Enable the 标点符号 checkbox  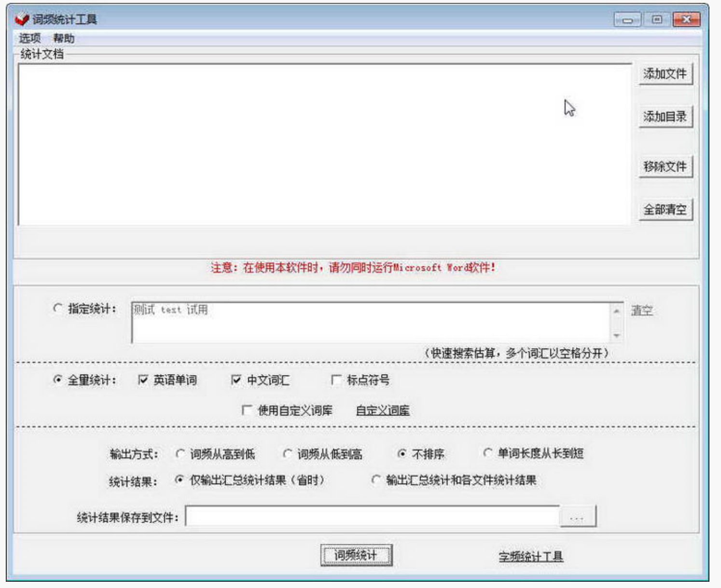coord(336,380)
